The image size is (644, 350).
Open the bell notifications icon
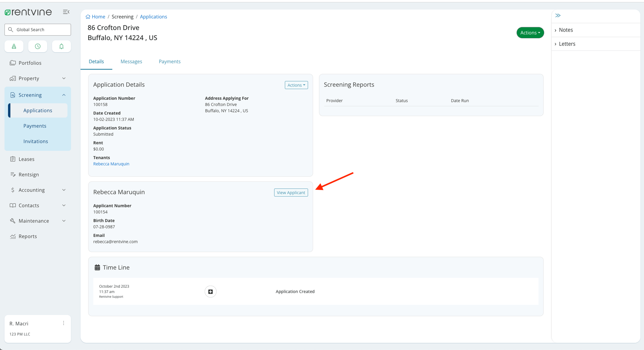(61, 46)
